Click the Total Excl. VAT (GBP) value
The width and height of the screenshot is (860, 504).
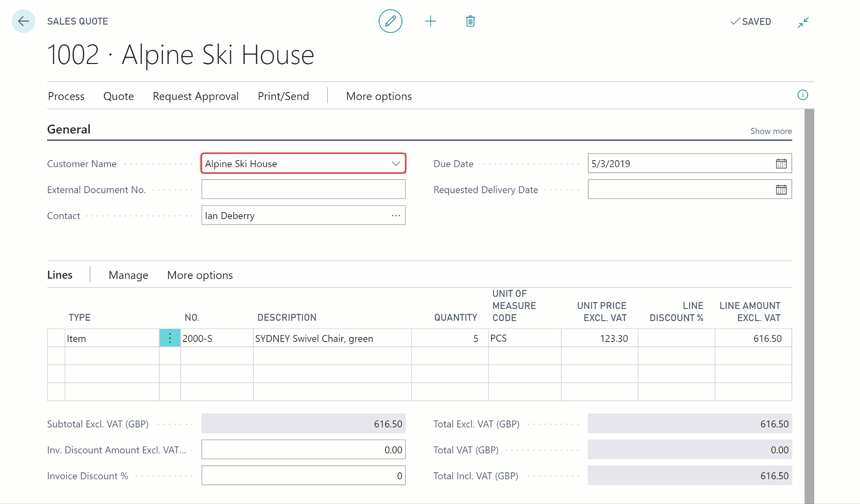pos(690,424)
